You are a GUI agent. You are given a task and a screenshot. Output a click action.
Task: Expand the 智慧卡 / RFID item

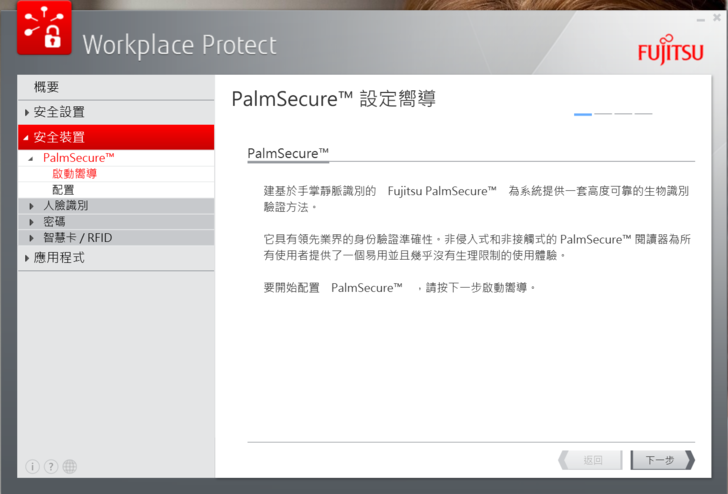click(x=76, y=237)
